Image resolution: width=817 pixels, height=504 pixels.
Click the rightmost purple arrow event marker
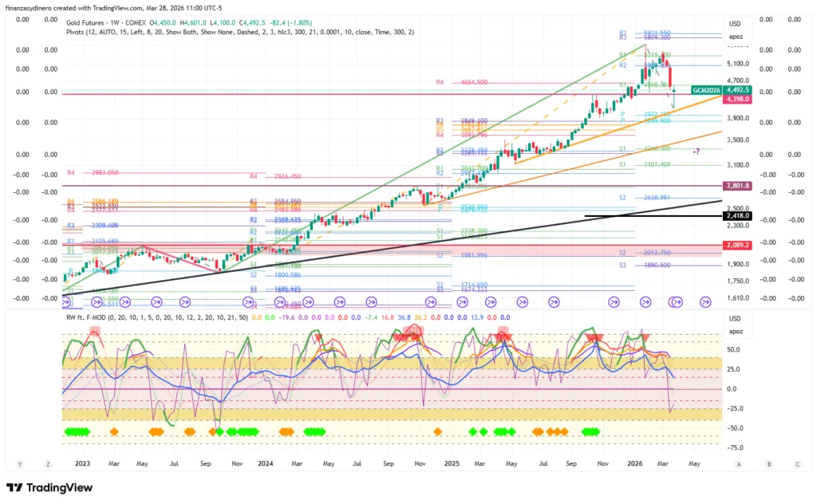(x=705, y=301)
